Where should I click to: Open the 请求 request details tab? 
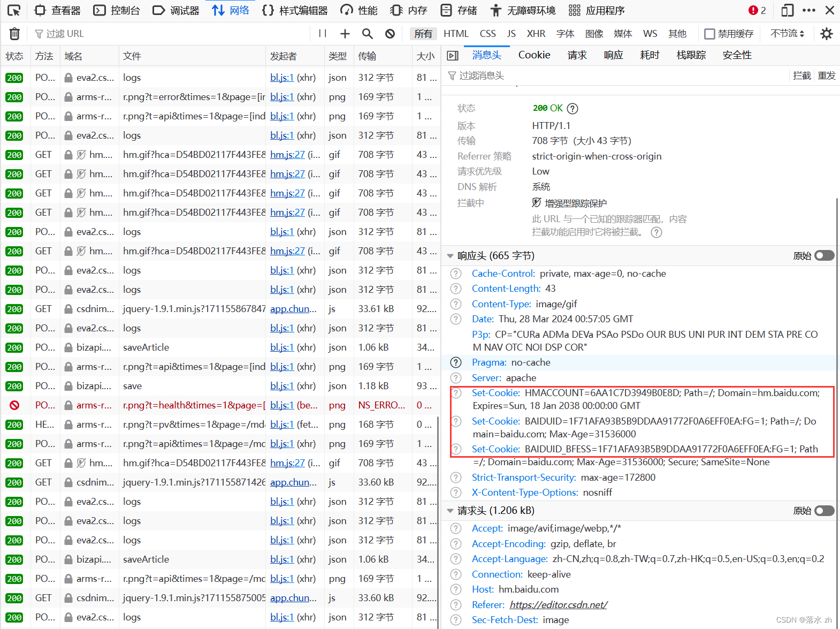coord(577,55)
